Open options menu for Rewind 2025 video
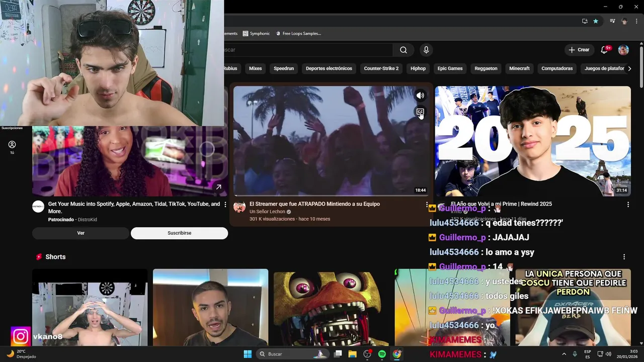644x362 pixels. pos(628,205)
